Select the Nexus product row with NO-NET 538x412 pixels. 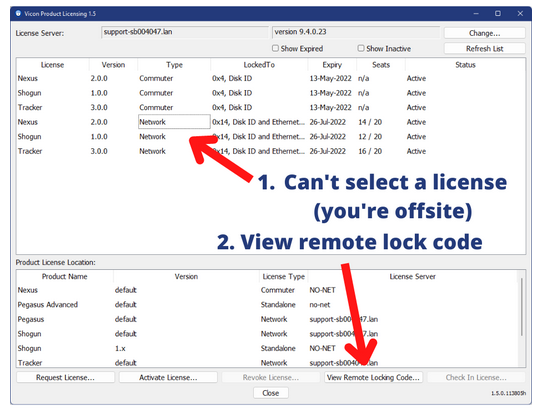pyautogui.click(x=267, y=290)
